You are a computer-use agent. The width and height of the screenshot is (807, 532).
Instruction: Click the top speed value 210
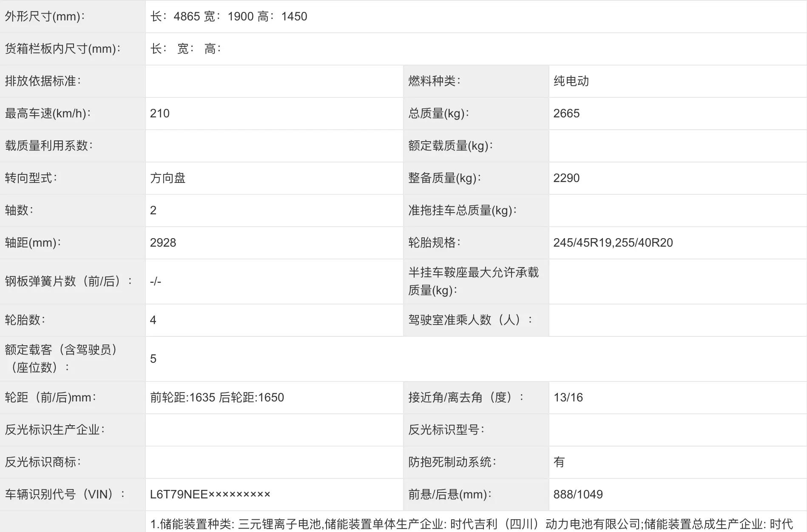pyautogui.click(x=159, y=114)
